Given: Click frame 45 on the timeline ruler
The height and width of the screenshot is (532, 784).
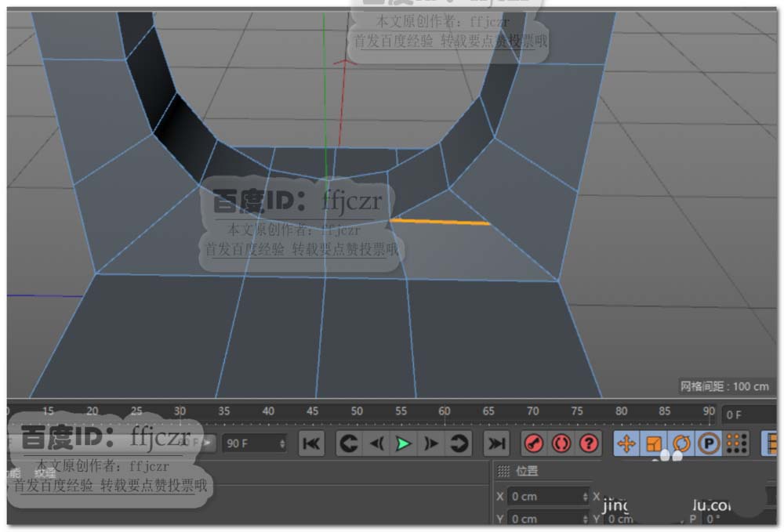Looking at the screenshot, I should click(312, 411).
